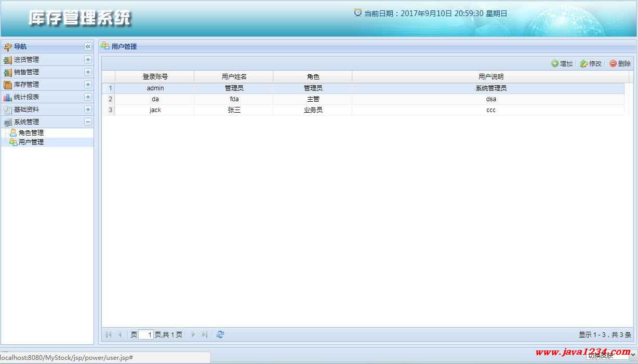Viewport: 638px width, 364px height.
Task: Open the 统计报表 navigation section
Action: tap(26, 97)
